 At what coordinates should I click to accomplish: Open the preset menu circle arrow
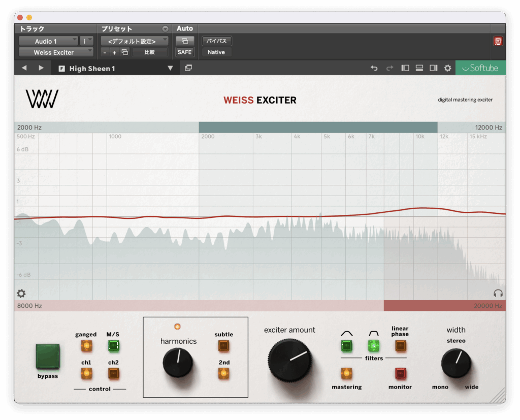point(165,29)
